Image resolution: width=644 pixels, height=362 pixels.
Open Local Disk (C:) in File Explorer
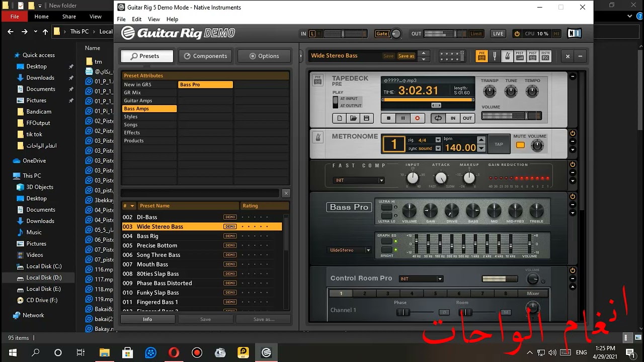tap(44, 266)
